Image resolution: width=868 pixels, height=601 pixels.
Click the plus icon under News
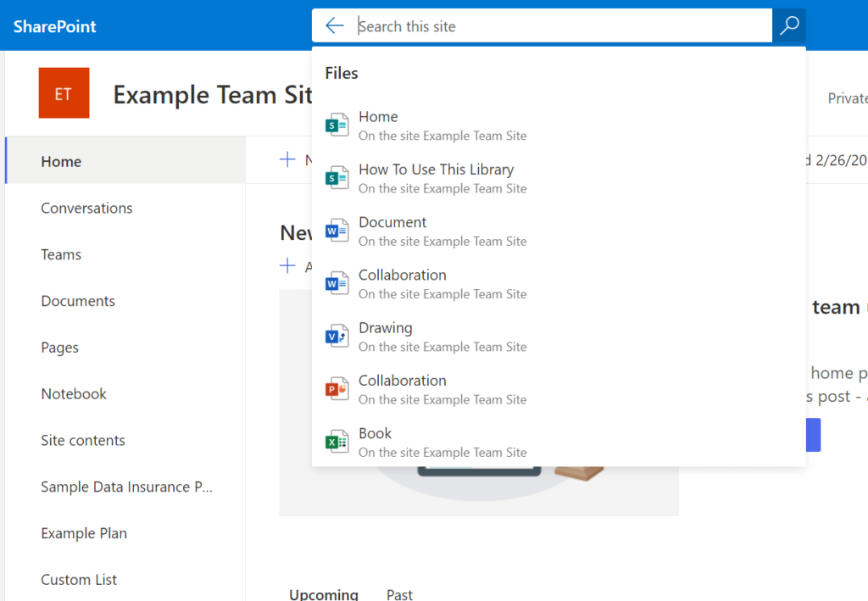pos(287,266)
